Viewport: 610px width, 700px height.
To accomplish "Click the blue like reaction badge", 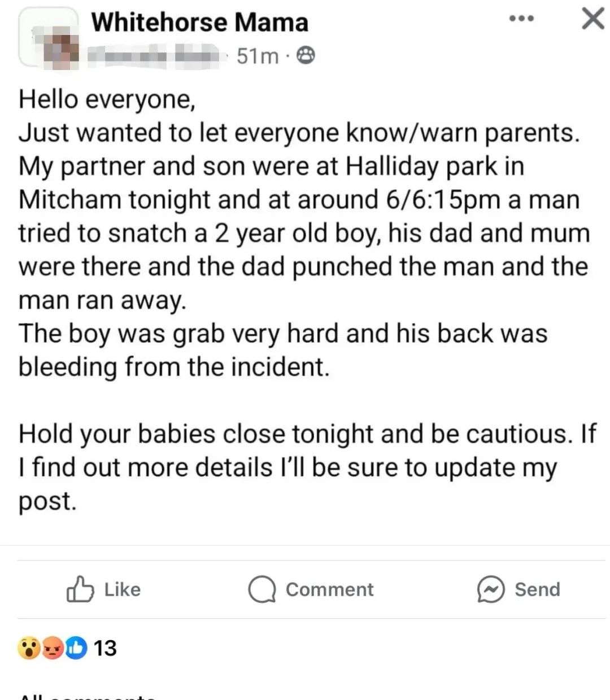I will pyautogui.click(x=76, y=649).
